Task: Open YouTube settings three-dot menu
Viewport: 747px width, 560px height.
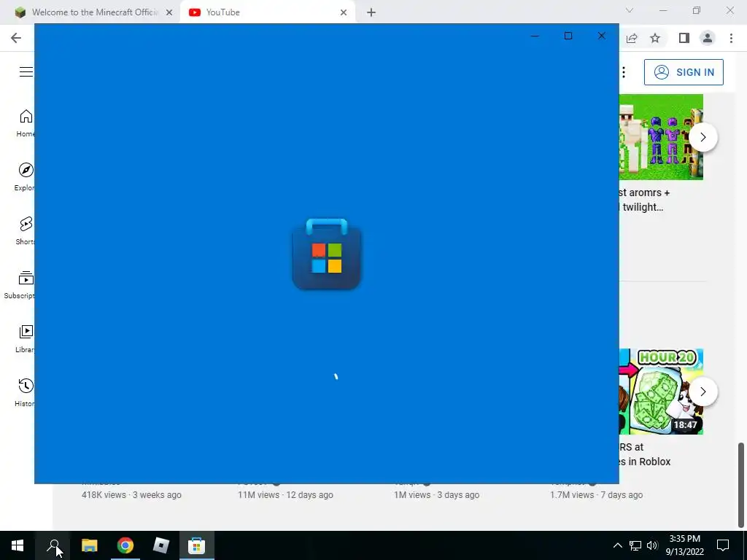Action: [x=624, y=72]
